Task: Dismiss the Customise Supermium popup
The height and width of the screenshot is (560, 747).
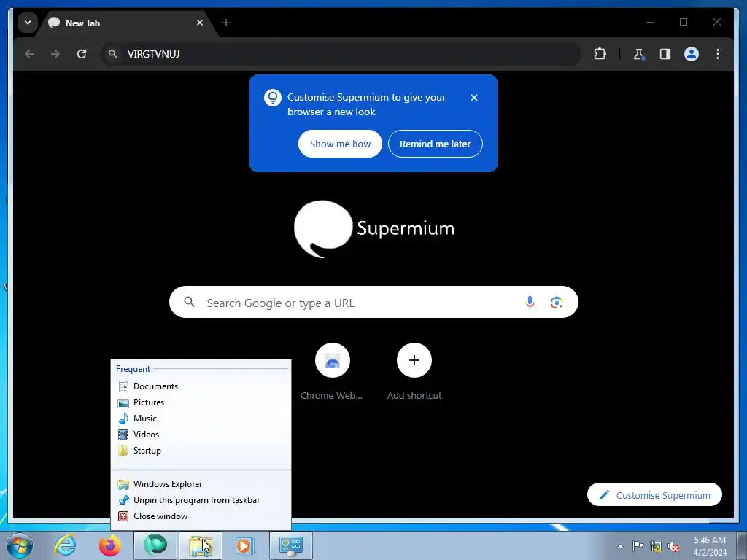Action: pyautogui.click(x=473, y=98)
